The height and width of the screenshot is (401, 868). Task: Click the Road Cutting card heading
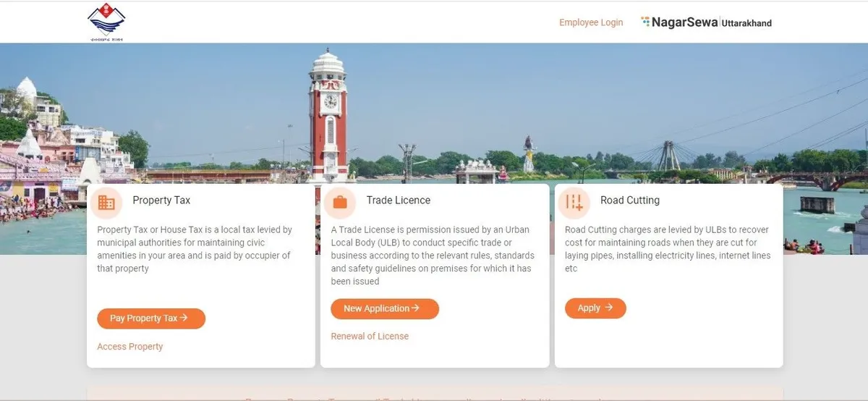629,200
